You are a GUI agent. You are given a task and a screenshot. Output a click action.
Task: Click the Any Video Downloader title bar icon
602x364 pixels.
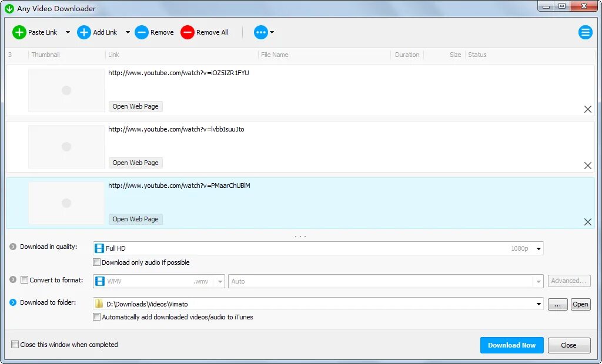9,8
